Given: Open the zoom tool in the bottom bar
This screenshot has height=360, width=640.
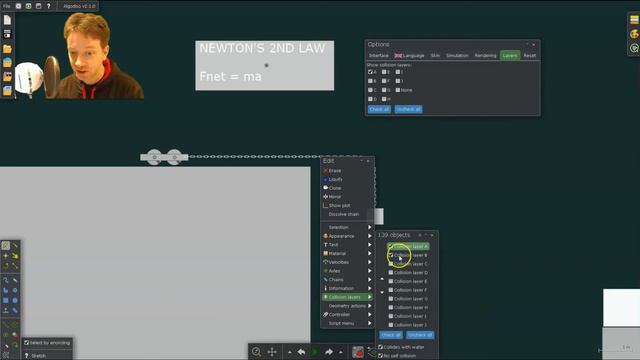Looking at the screenshot, I should 256,351.
